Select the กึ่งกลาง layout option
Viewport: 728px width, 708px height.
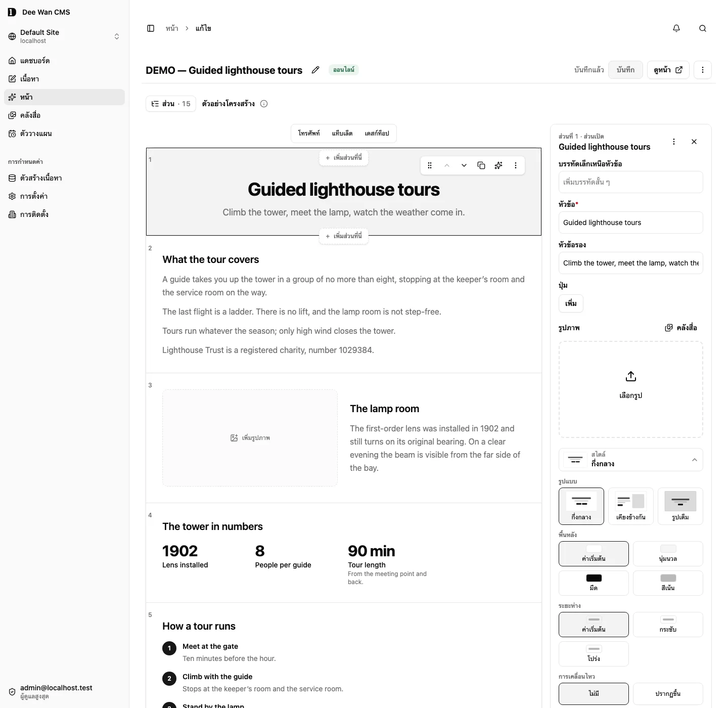581,506
